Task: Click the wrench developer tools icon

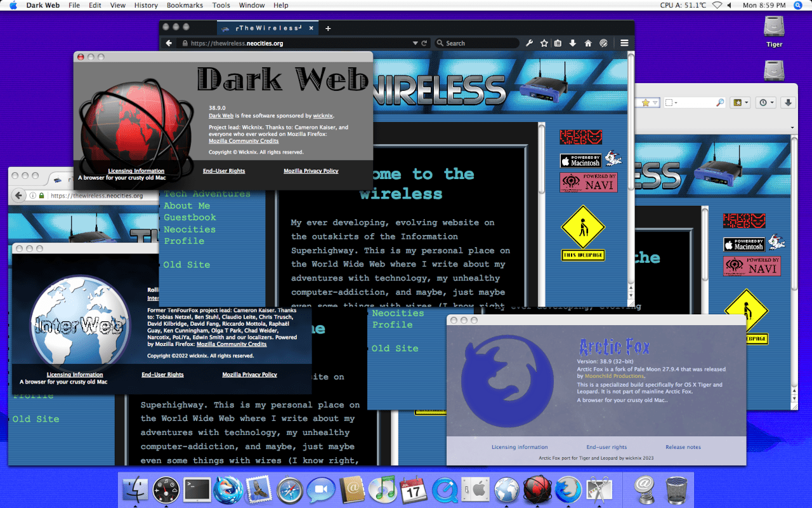Action: [529, 43]
